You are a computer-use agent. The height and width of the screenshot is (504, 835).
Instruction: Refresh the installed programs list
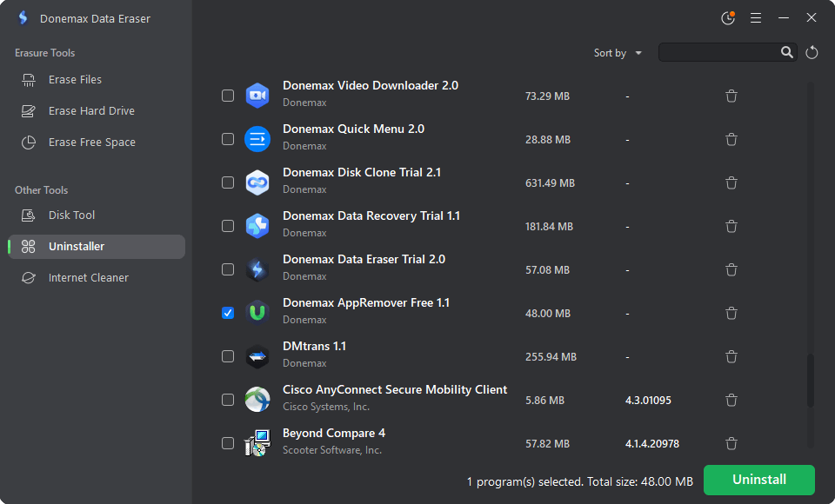[x=812, y=53]
